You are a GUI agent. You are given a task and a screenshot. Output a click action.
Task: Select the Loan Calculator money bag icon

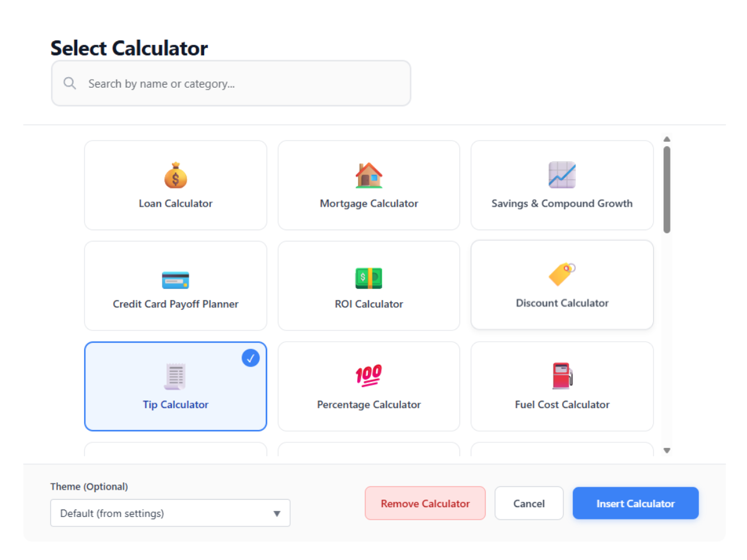pos(175,175)
